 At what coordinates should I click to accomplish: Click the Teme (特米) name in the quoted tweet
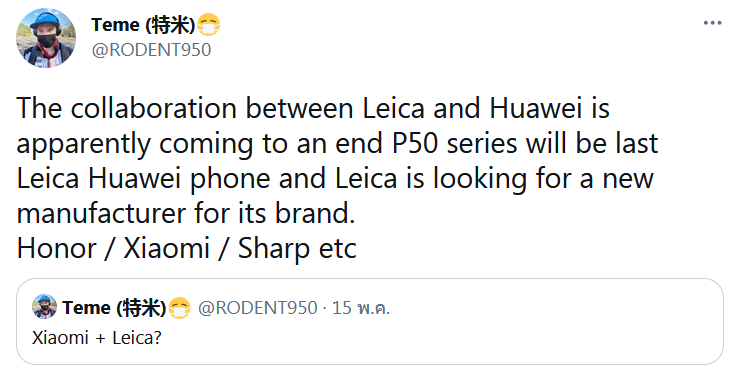(114, 308)
